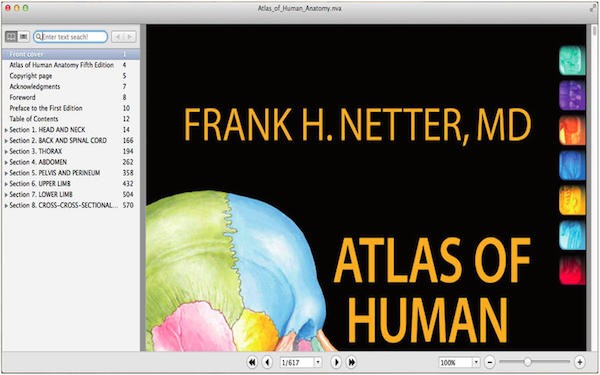Jump to the last page
This screenshot has height=375, width=600.
[x=351, y=362]
